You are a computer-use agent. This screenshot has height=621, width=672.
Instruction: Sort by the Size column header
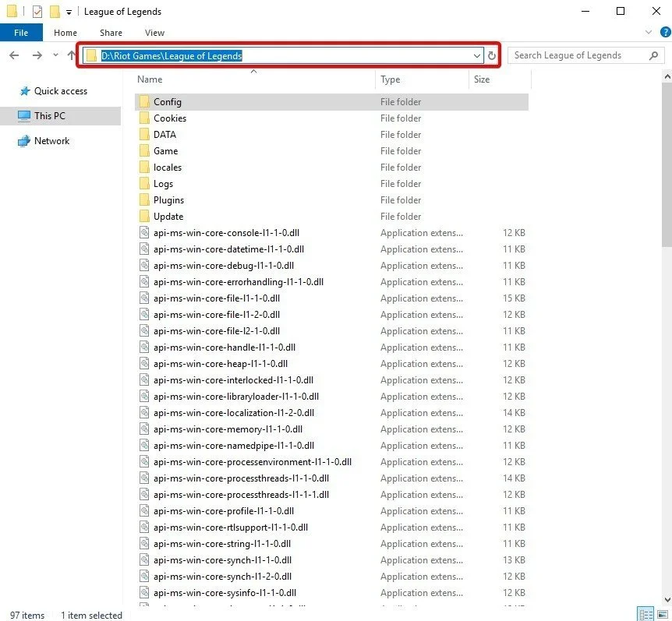tap(482, 79)
